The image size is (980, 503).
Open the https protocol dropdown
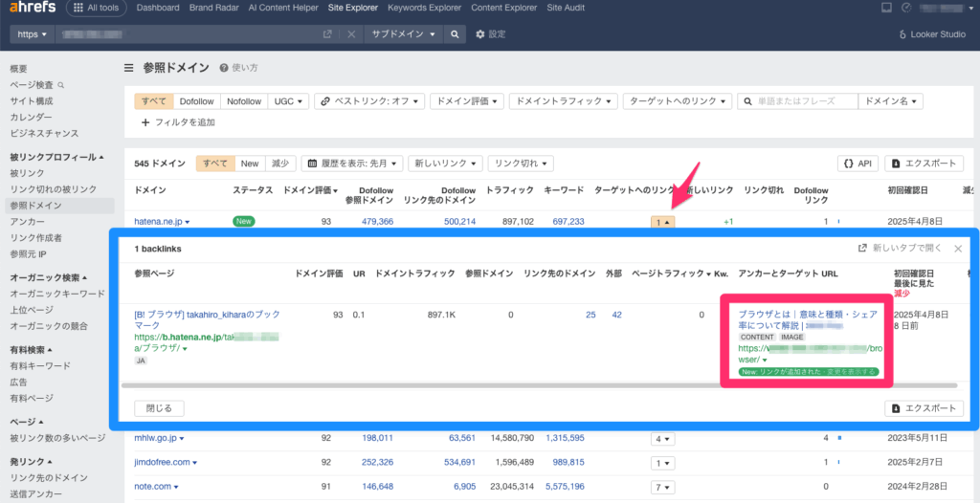[x=33, y=34]
